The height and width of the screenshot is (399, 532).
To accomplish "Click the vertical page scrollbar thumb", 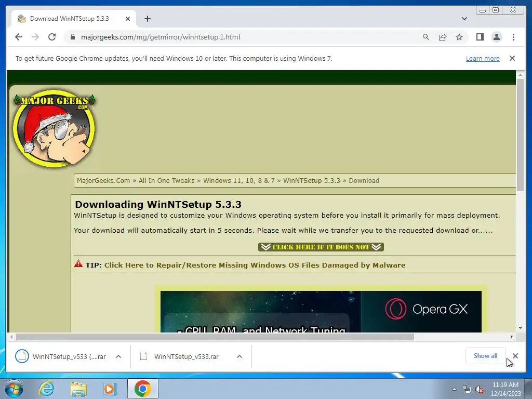I will (520, 135).
